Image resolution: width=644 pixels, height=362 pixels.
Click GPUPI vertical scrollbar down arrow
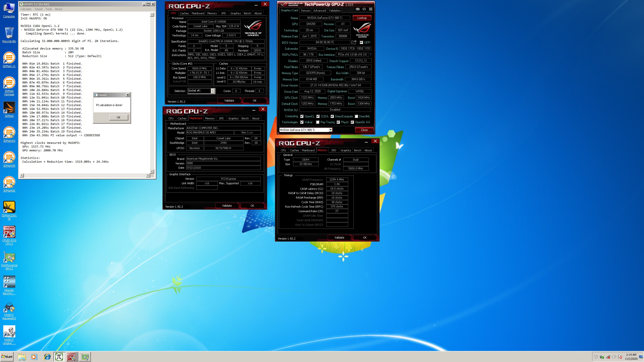(152, 171)
